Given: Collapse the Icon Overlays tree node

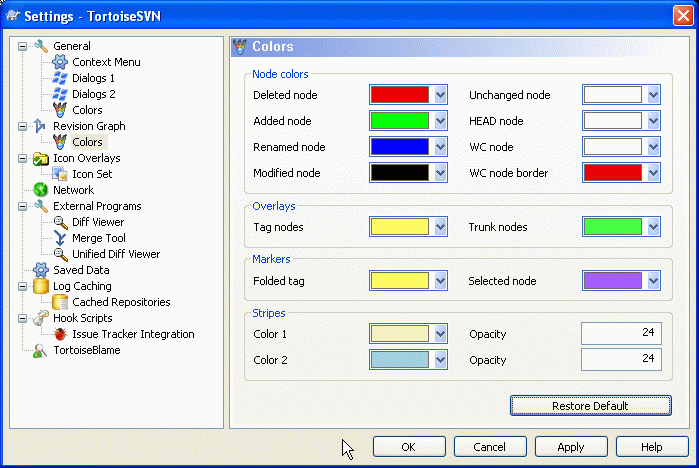Looking at the screenshot, I should [22, 158].
